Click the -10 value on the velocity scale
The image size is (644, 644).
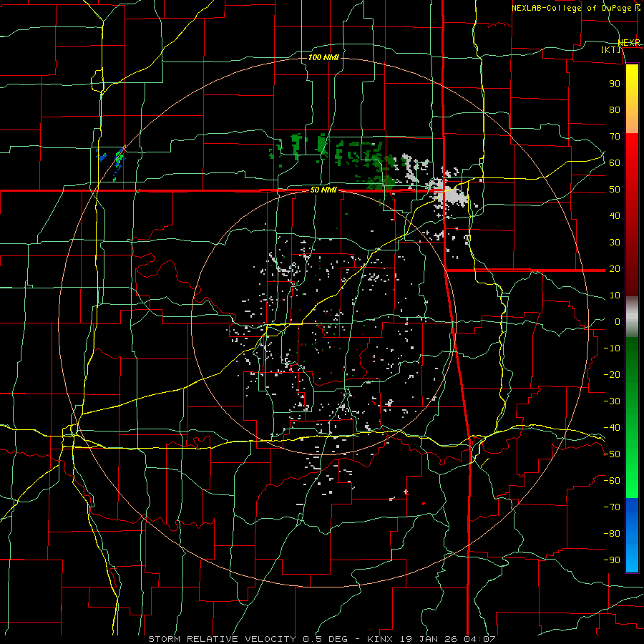612,348
